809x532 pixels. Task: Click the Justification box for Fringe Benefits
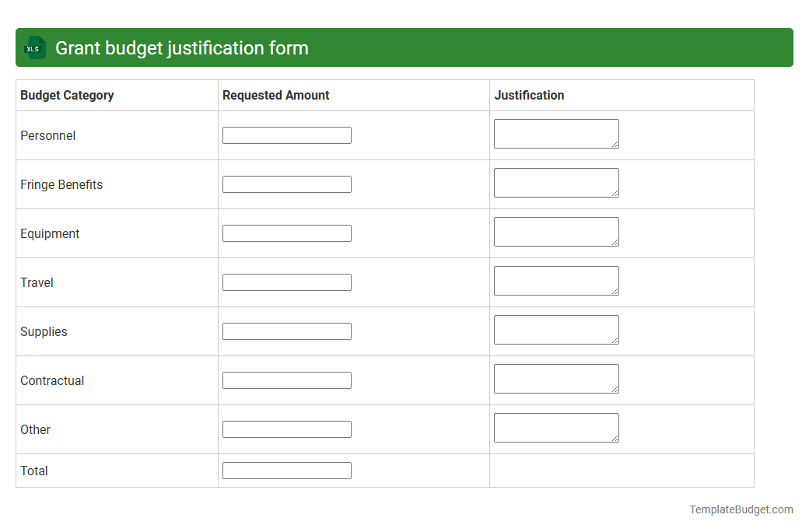point(556,182)
